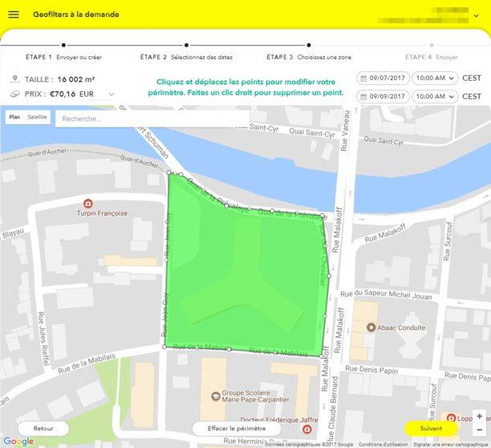Click the Google logo on map

coord(18,441)
